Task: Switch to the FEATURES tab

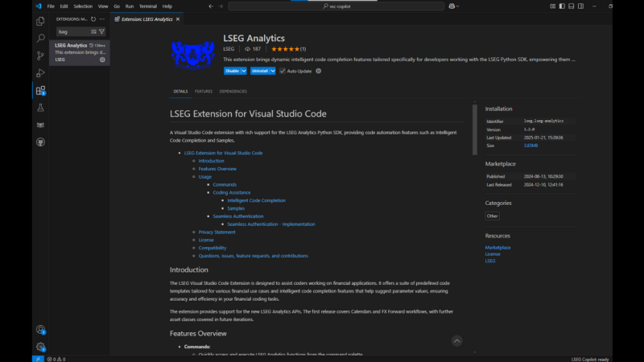Action: click(204, 92)
